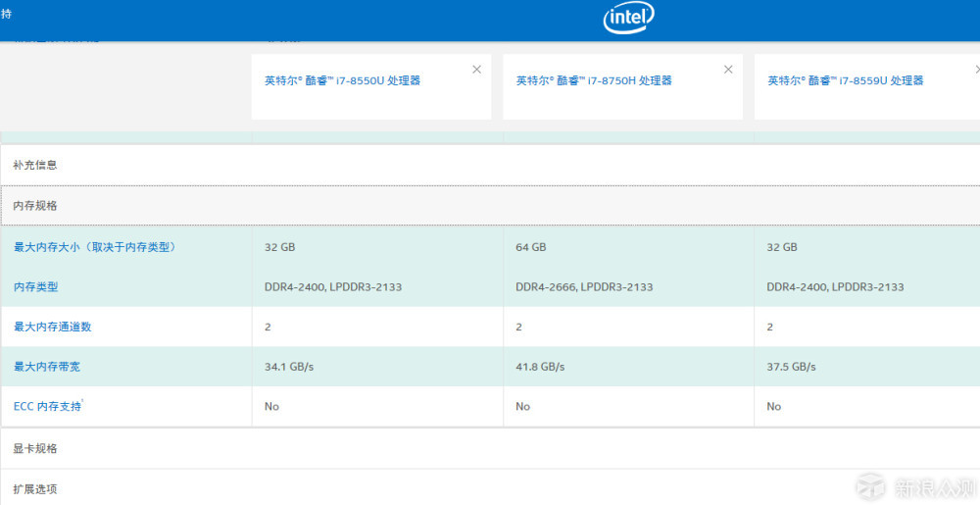Viewport: 980px width, 505px height.
Task: Select DDR4-2400, LPDDR3-2133 under i7-8550U
Action: click(333, 287)
